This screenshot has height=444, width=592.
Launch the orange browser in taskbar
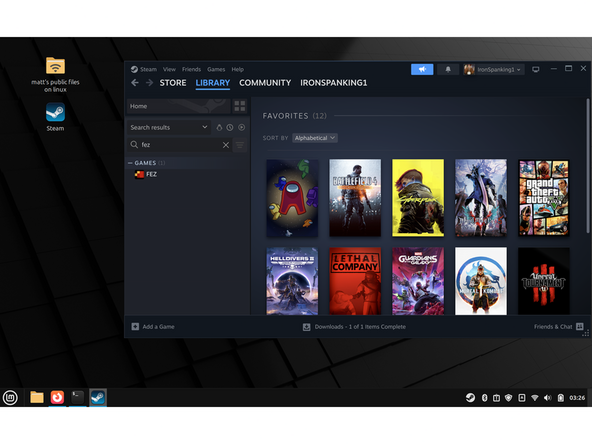tap(57, 397)
